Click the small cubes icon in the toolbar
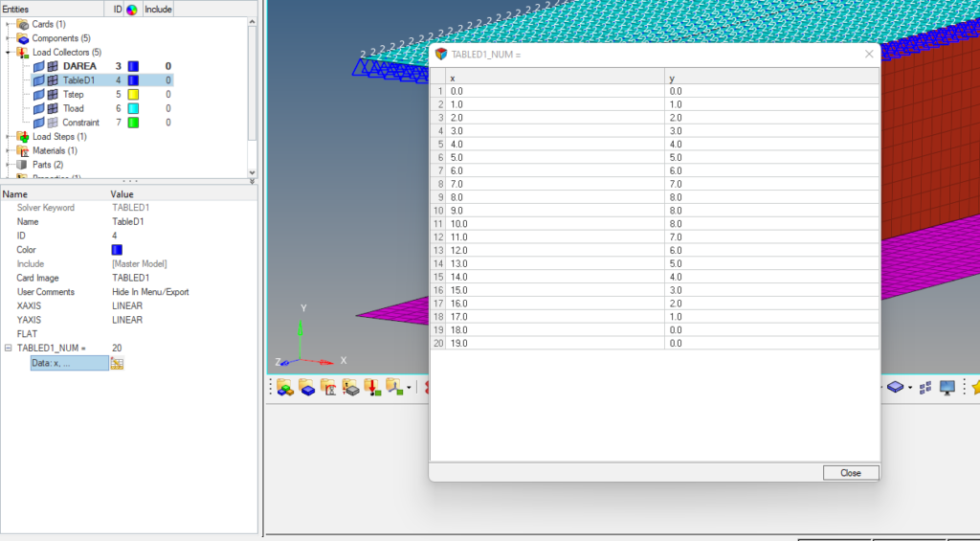This screenshot has width=980, height=541. click(925, 388)
